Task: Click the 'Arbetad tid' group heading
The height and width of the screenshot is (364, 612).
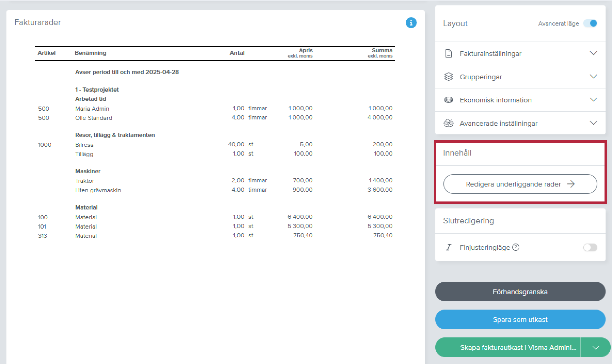Action: (91, 99)
